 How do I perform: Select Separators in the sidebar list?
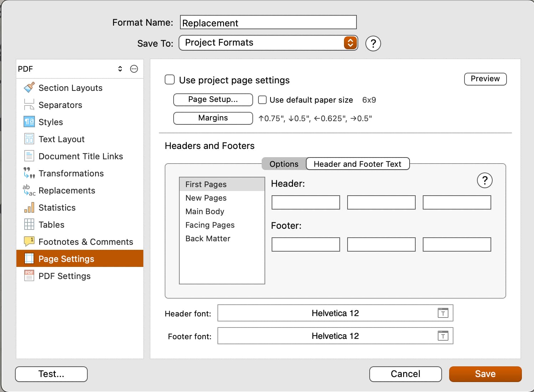[x=80, y=105]
